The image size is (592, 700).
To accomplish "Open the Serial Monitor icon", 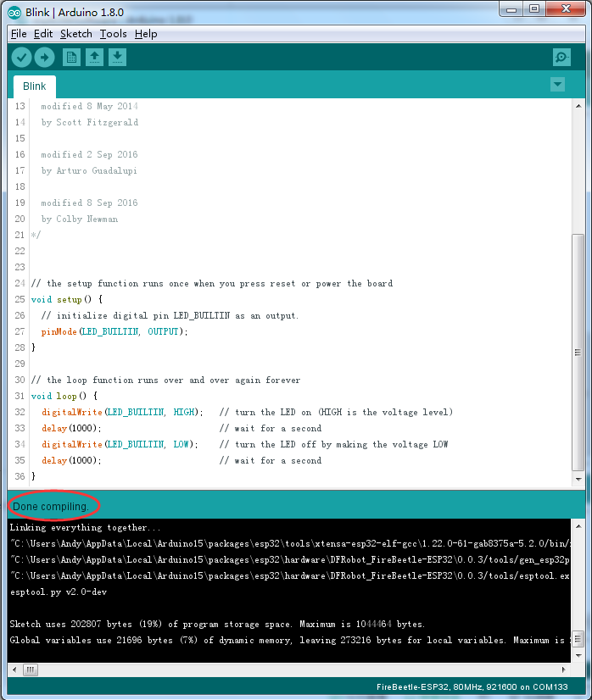I will click(x=561, y=57).
